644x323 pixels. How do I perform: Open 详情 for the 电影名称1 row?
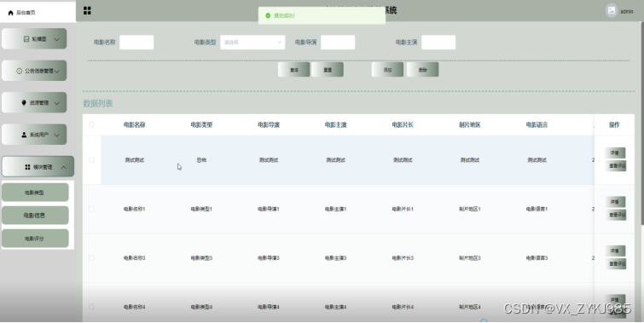click(x=615, y=202)
